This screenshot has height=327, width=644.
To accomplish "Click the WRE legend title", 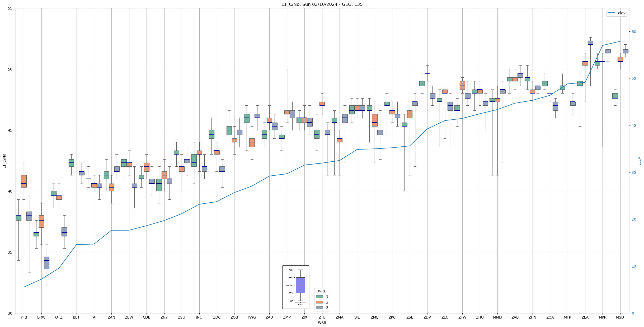I will tap(322, 291).
